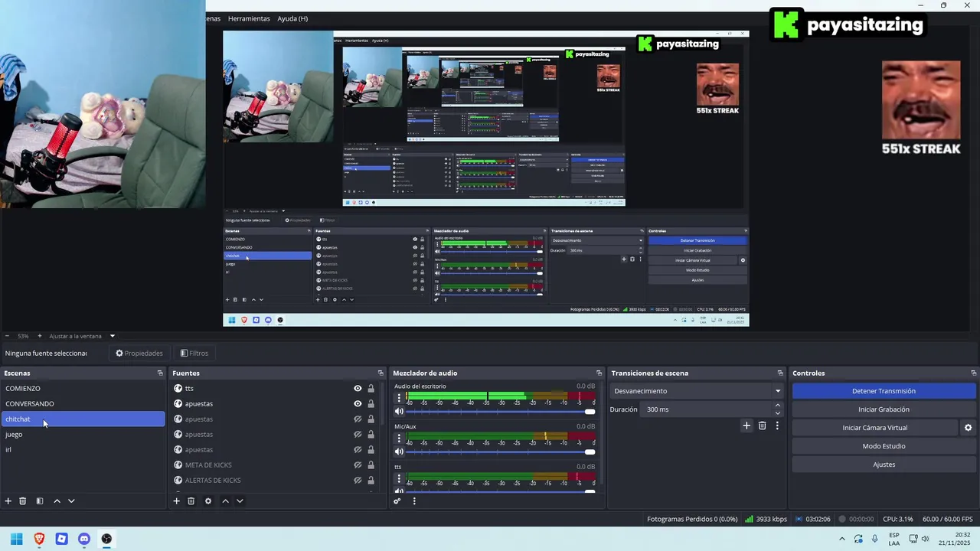This screenshot has width=980, height=551.
Task: Select the COMIENZO scene
Action: [x=83, y=388]
